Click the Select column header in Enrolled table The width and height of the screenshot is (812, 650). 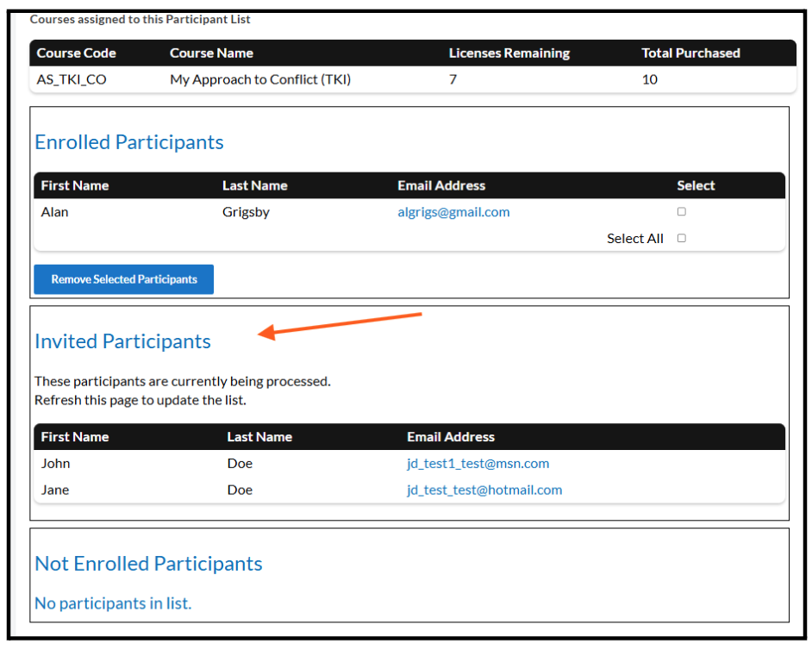click(696, 185)
